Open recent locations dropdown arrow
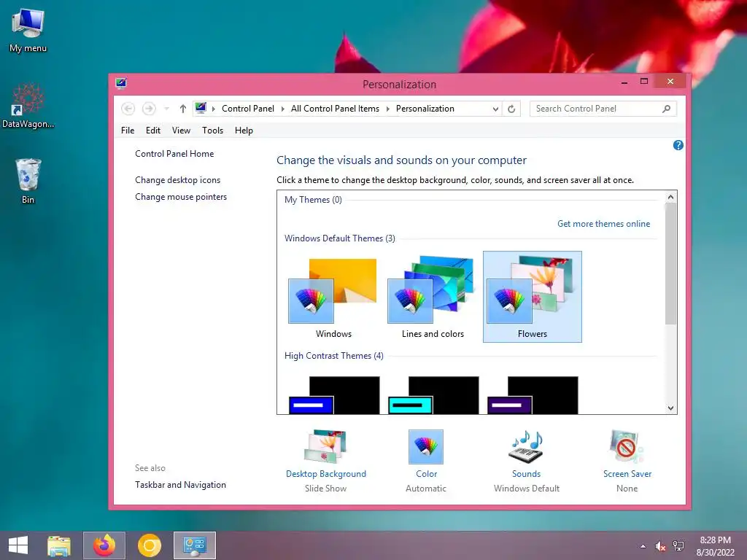 coord(166,109)
